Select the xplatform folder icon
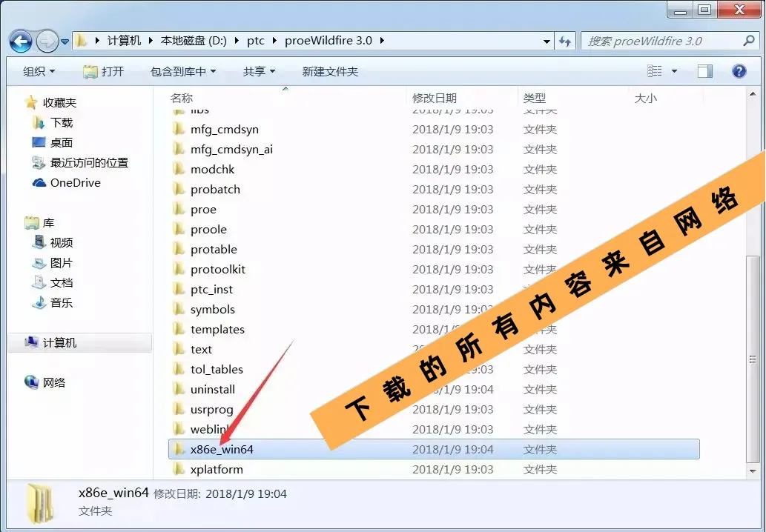The image size is (766, 532). point(179,469)
